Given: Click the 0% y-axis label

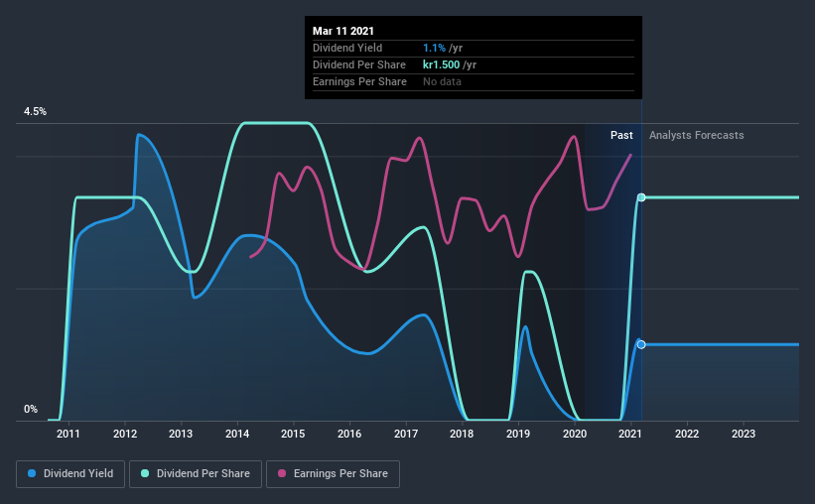Looking at the screenshot, I should 31,410.
